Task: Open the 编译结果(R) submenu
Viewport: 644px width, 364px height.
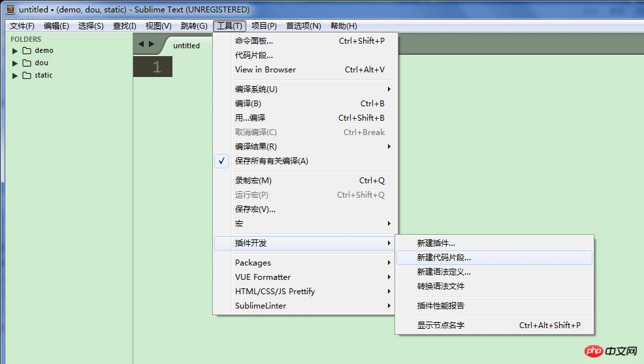Action: pyautogui.click(x=306, y=147)
